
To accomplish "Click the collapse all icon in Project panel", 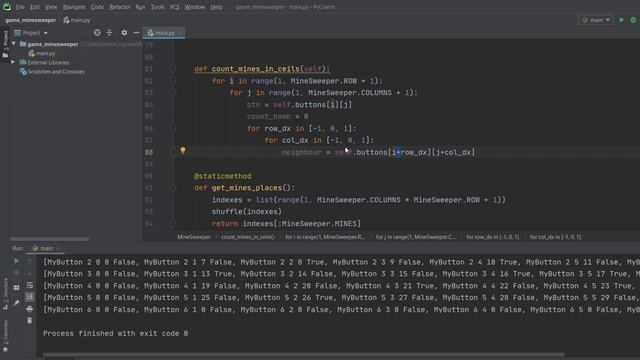I will [x=109, y=33].
